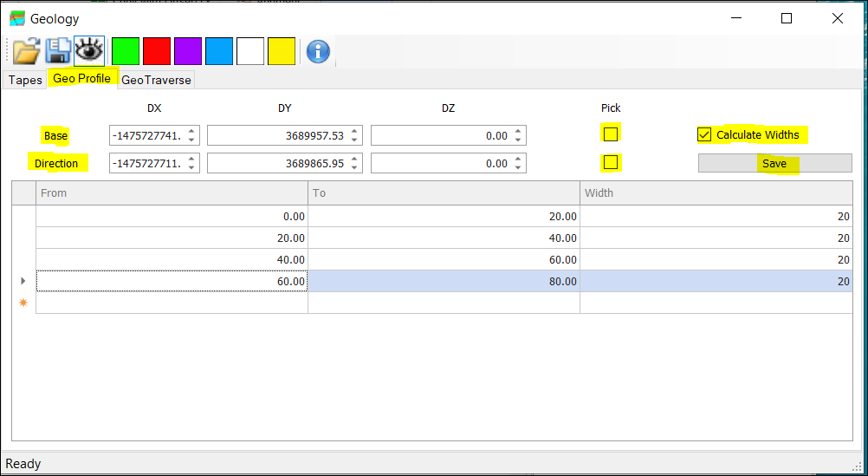Switch to the Tapes tab

click(x=25, y=80)
